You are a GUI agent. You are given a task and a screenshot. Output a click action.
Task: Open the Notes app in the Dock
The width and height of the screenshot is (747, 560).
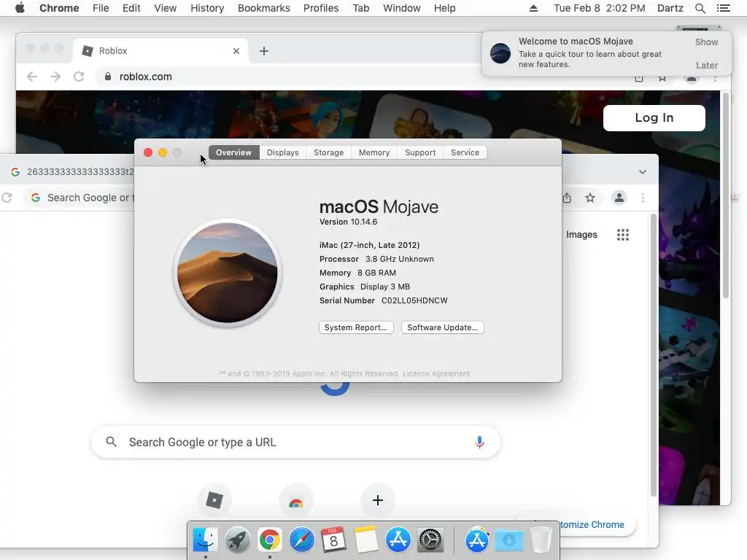pyautogui.click(x=365, y=540)
